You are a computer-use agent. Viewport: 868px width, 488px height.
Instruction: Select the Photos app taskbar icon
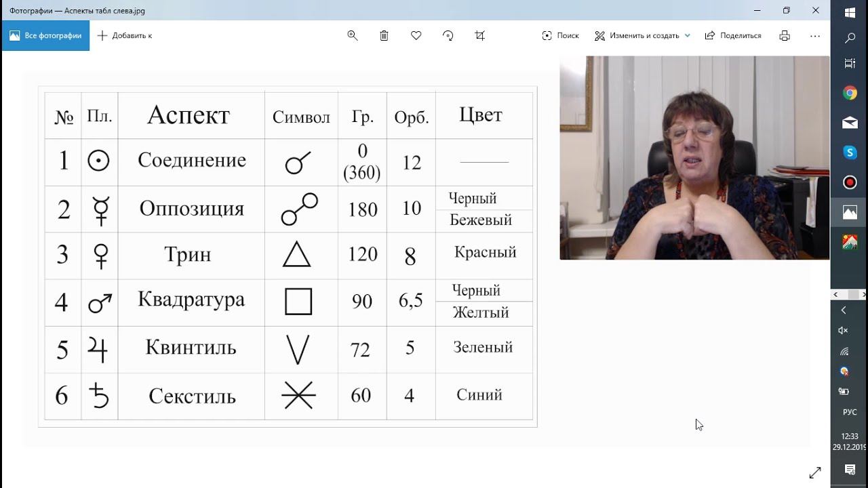(x=850, y=212)
